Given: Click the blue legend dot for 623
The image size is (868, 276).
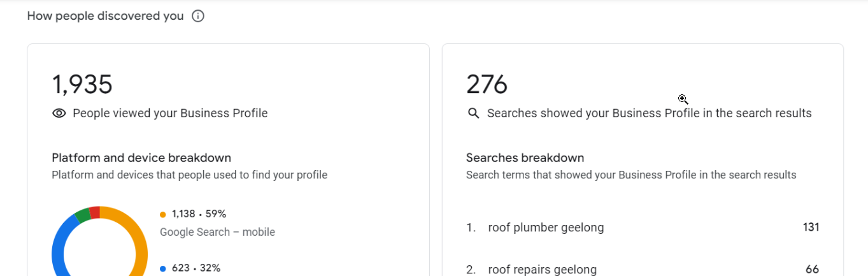Looking at the screenshot, I should [163, 268].
